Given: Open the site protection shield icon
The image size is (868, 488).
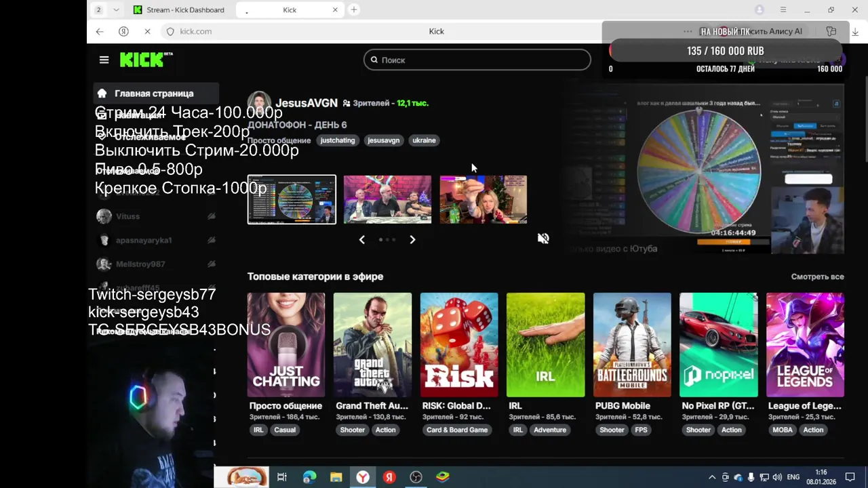Looking at the screenshot, I should point(170,31).
